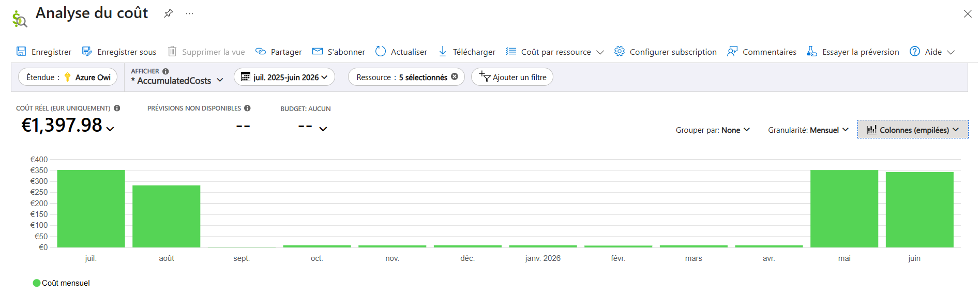Click the column chart icon in chart type
Viewport: 980px width, 296px height.
(871, 130)
